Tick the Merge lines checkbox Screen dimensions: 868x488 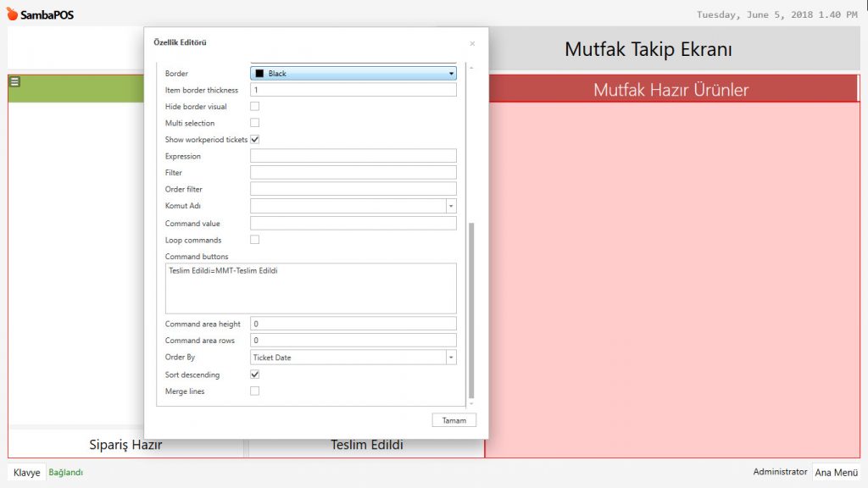click(254, 391)
